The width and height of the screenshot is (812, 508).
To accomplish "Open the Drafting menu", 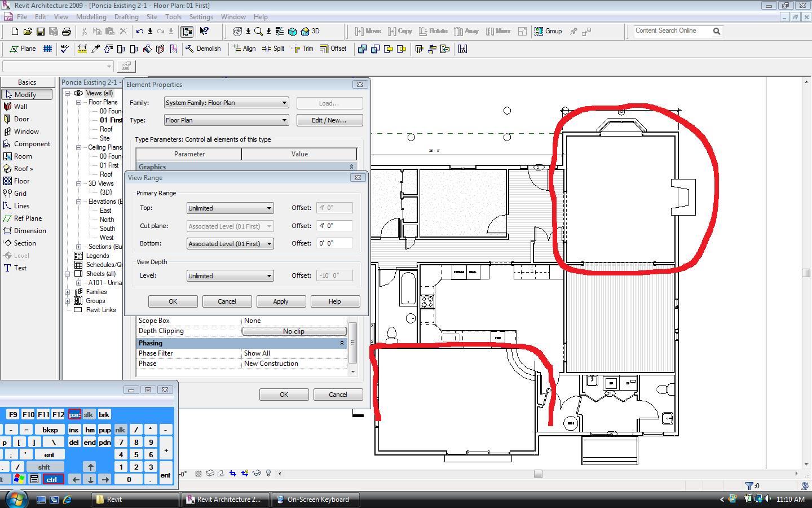I will (126, 17).
